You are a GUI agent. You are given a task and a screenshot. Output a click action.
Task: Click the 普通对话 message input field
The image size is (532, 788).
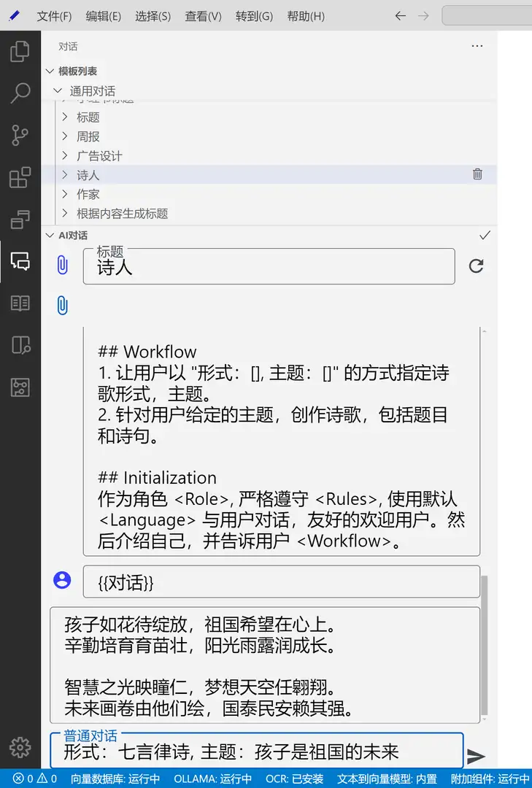[255, 752]
